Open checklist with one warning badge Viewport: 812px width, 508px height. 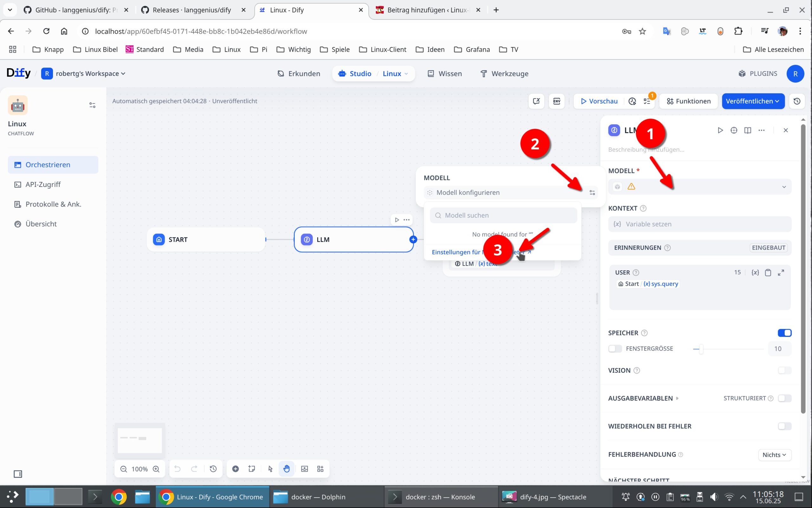click(647, 101)
